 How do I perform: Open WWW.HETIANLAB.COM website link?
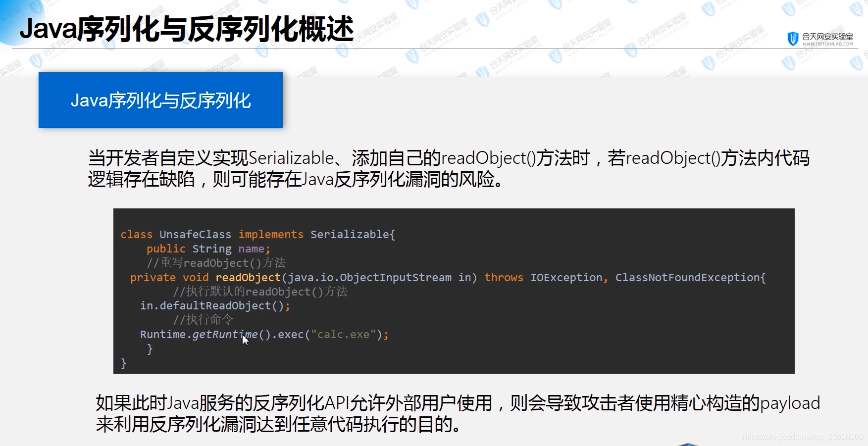(x=827, y=44)
